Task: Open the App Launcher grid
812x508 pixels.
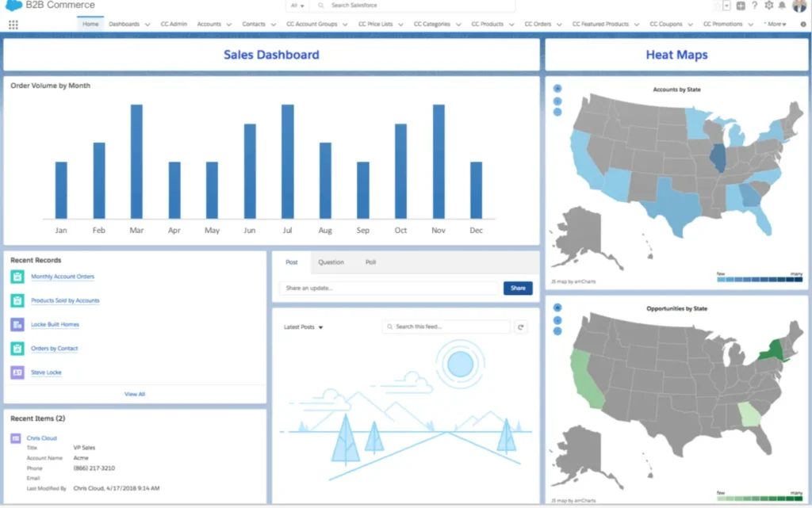Action: [13, 25]
